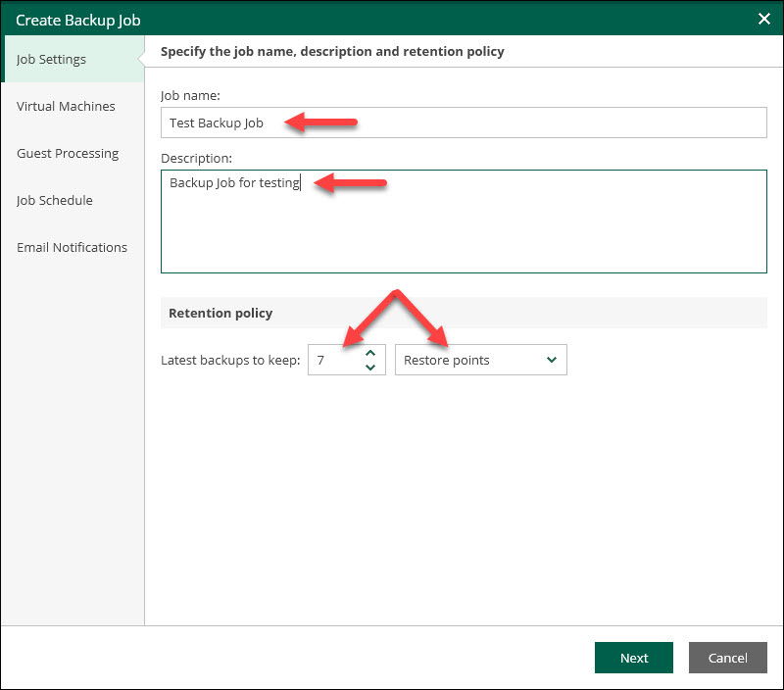
Task: Click the 'Description:' label
Action: click(x=197, y=158)
